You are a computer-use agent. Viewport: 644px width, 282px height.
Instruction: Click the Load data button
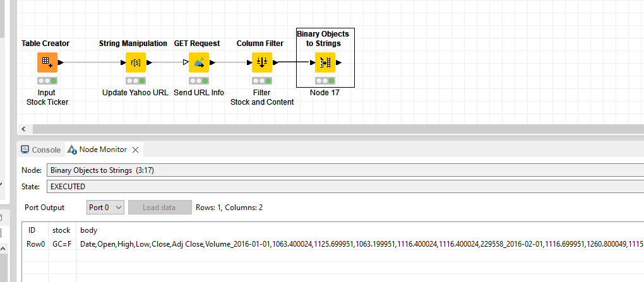pyautogui.click(x=160, y=208)
